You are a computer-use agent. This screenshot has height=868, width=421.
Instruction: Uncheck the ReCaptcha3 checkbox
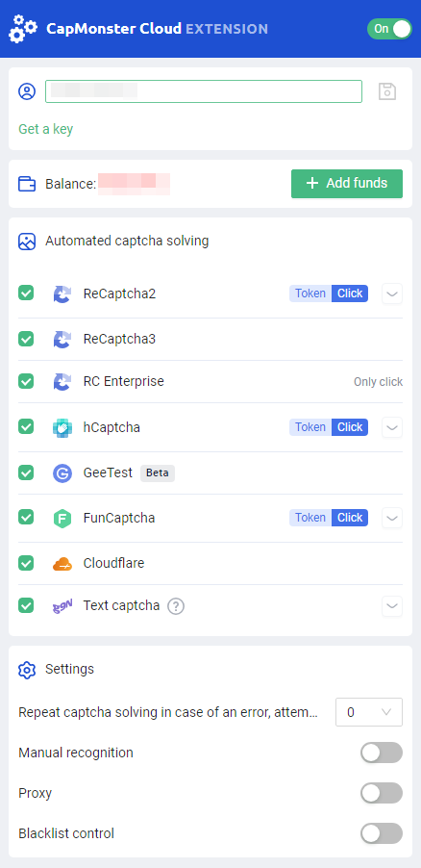(x=26, y=339)
